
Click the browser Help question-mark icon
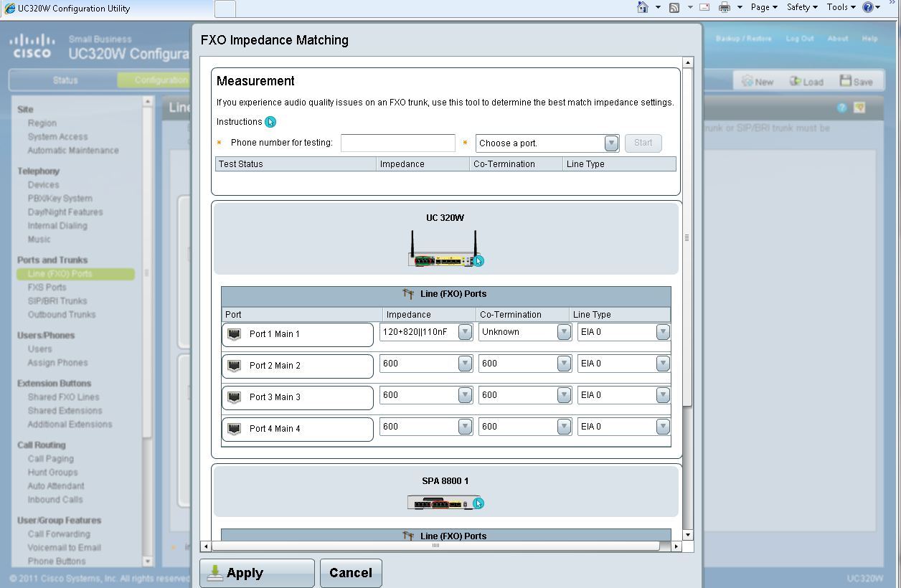[x=868, y=7]
